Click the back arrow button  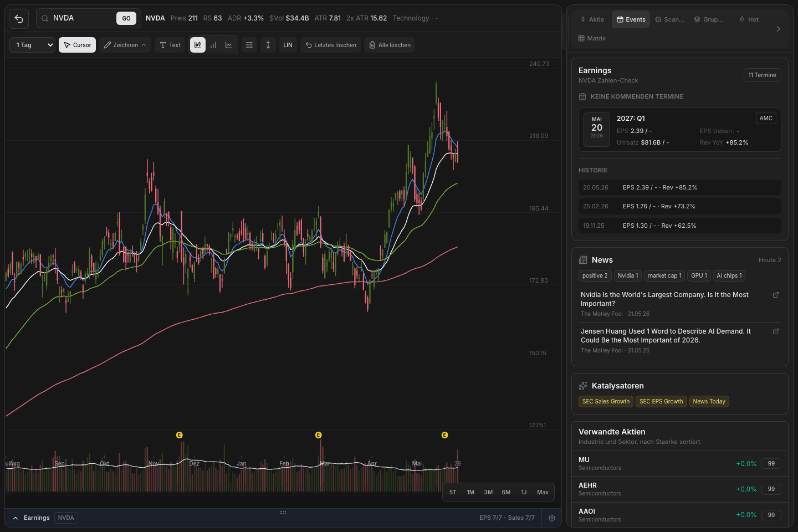coord(19,18)
